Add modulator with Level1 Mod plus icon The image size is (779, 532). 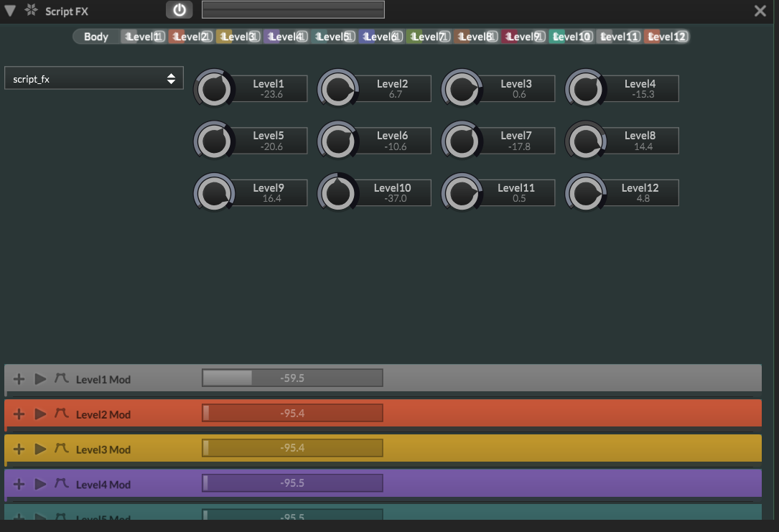coord(19,379)
